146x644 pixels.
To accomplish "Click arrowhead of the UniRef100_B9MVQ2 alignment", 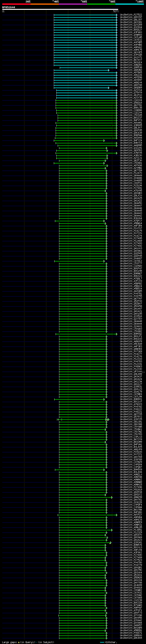I will (x=117, y=334).
